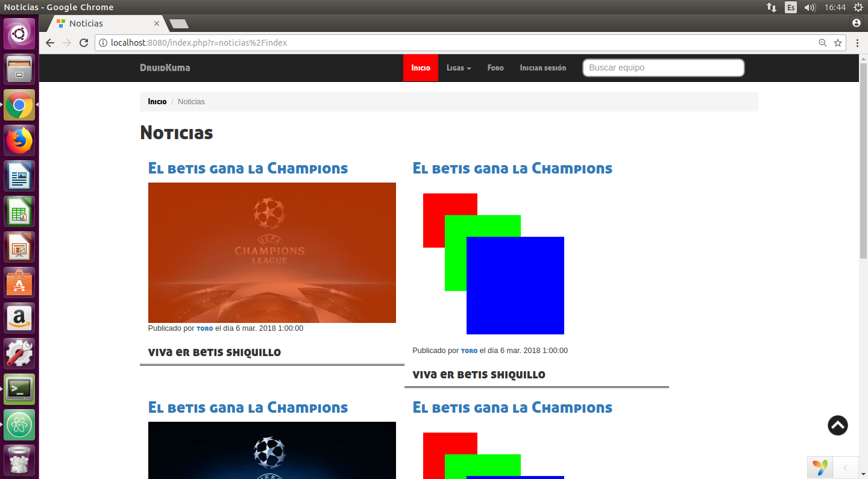The width and height of the screenshot is (868, 479).
Task: Open network indicator in top panel
Action: [772, 7]
